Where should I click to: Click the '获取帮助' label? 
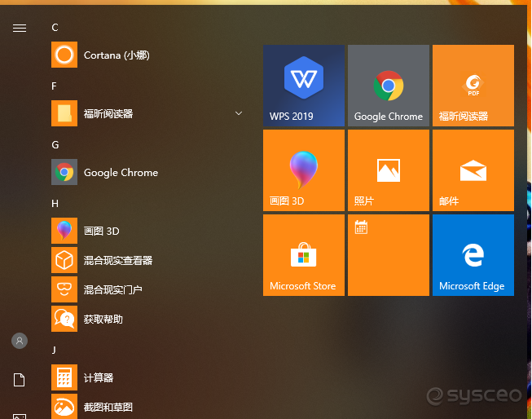tap(103, 320)
